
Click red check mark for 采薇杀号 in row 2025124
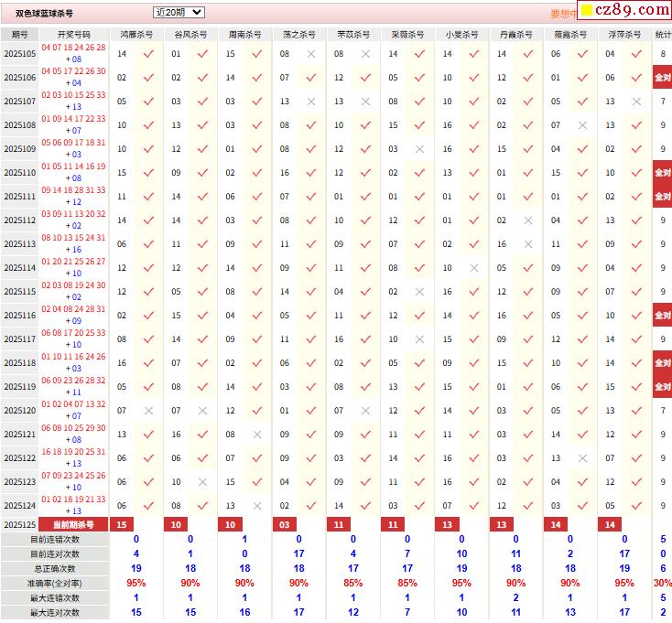[x=419, y=506]
